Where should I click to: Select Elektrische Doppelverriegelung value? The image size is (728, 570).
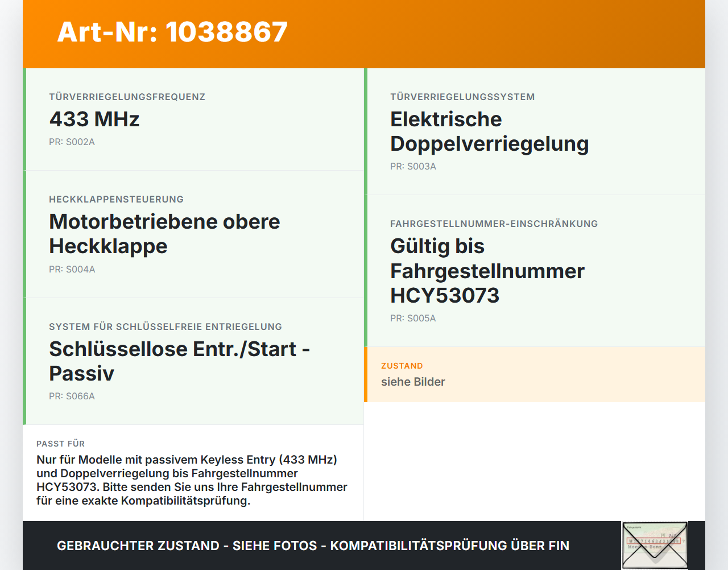489,131
